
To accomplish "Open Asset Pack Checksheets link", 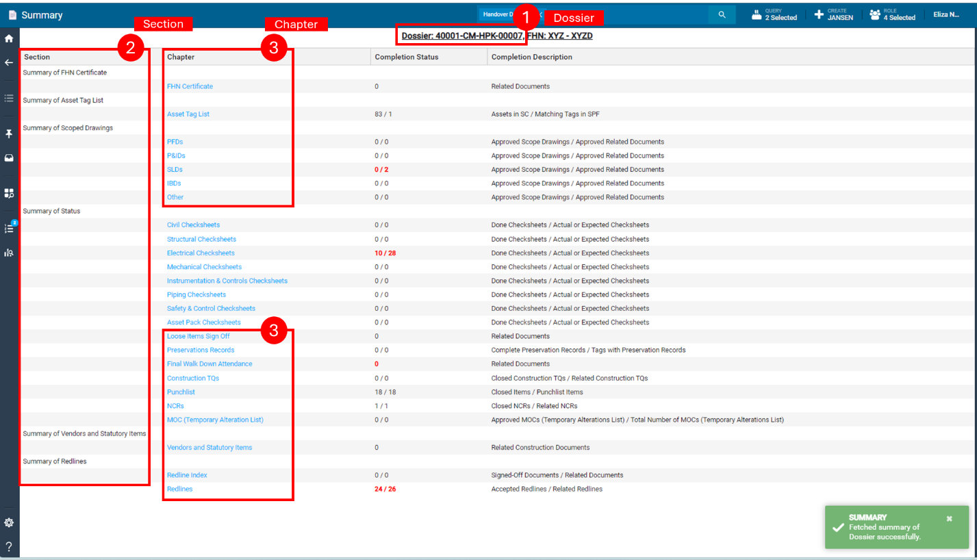I will click(x=204, y=322).
